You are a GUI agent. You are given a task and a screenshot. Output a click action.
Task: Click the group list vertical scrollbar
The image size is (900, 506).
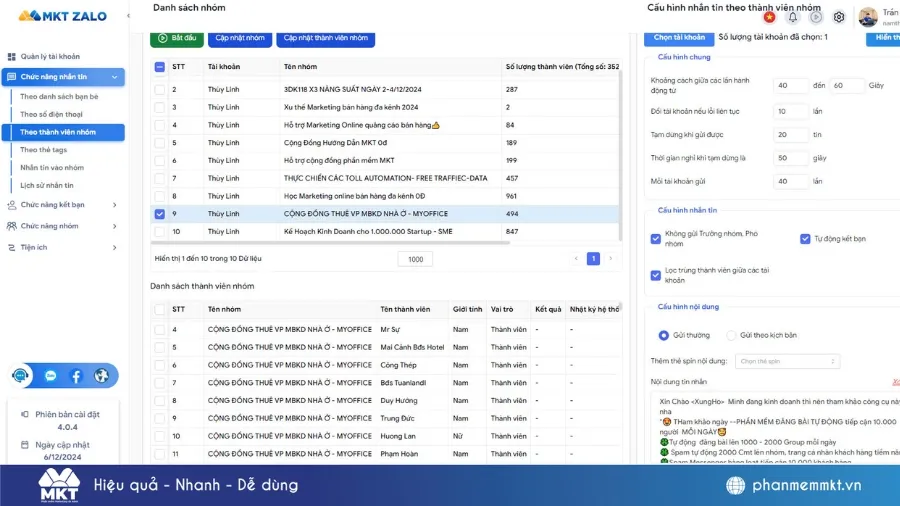coord(620,155)
